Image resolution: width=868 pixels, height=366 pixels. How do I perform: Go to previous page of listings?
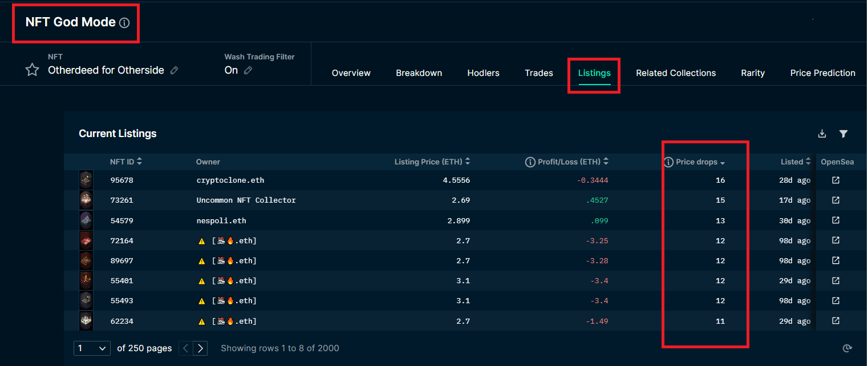click(x=186, y=348)
